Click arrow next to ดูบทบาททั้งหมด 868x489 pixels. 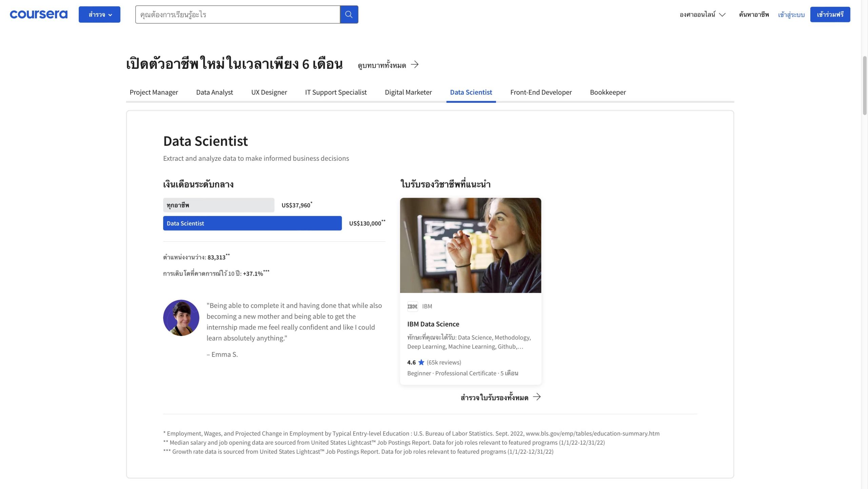[415, 64]
